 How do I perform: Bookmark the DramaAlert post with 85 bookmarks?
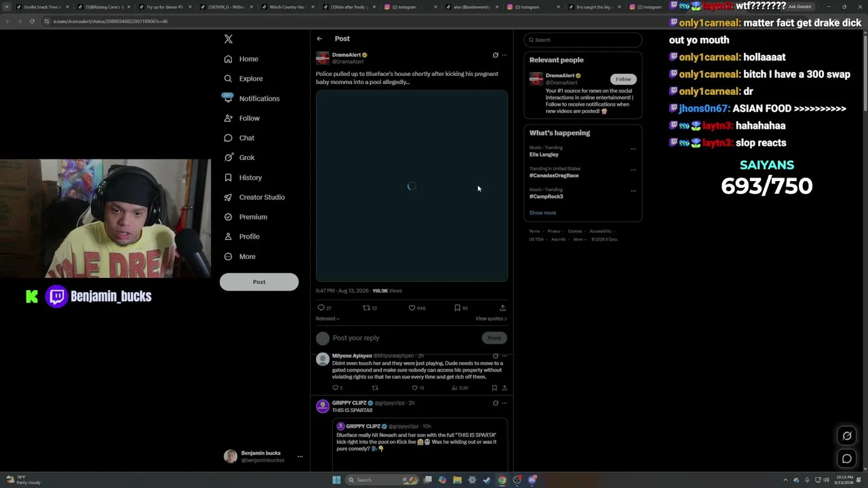(460, 308)
